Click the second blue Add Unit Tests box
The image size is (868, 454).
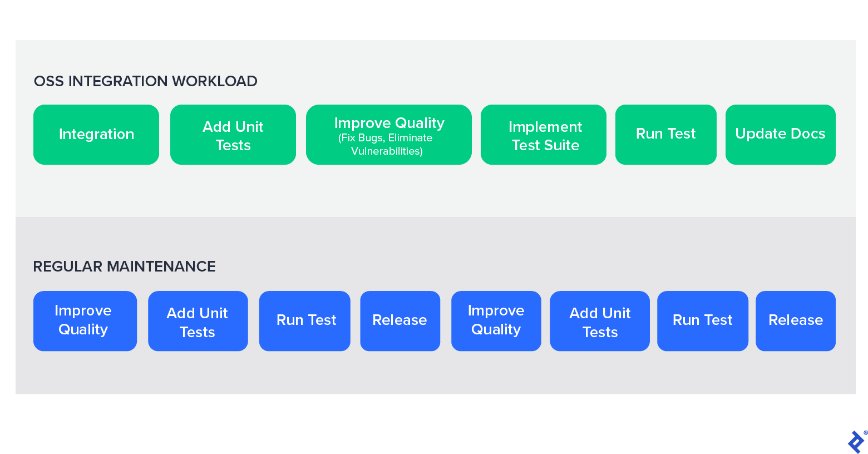click(599, 320)
